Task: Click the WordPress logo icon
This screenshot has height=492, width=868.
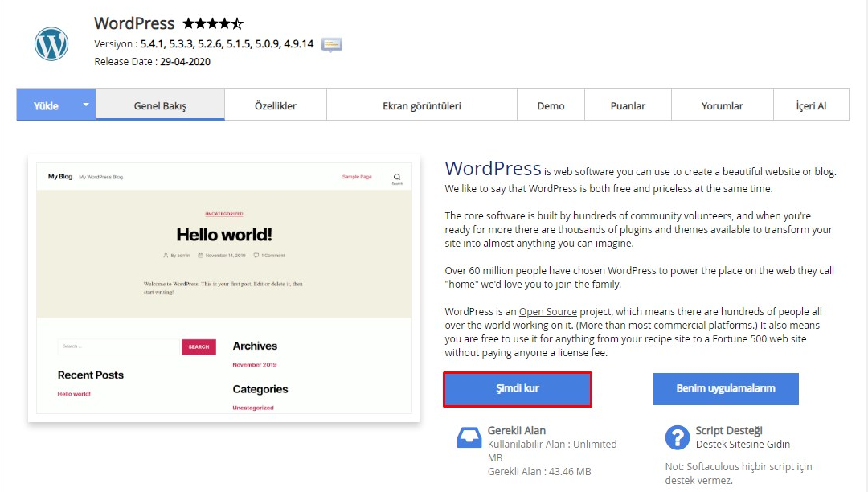Action: click(51, 44)
